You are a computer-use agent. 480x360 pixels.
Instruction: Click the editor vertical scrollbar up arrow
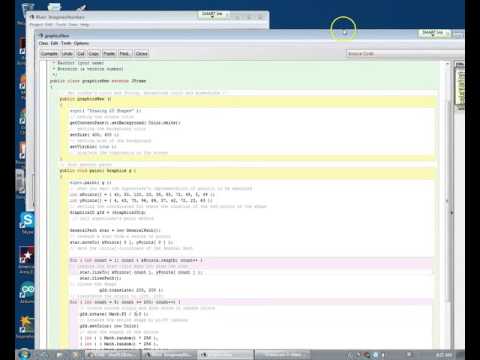(x=448, y=64)
